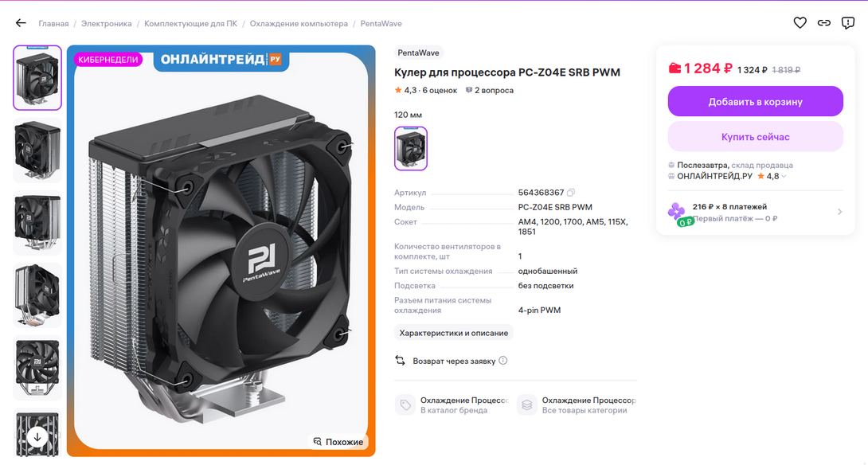Select the 120 мм variant thumbnail

411,148
